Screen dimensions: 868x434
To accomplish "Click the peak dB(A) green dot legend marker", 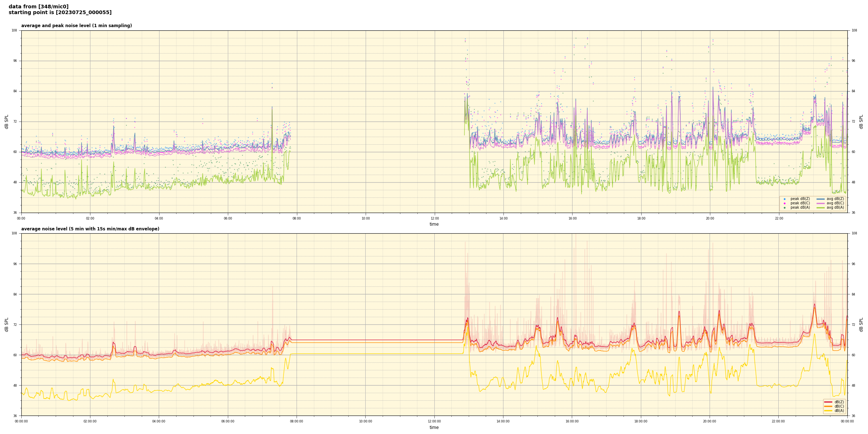I will click(784, 208).
